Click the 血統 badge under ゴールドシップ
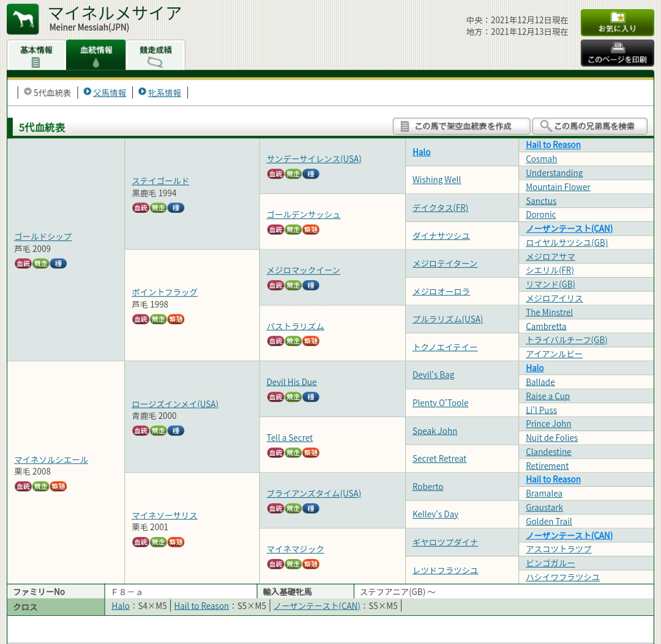The image size is (661, 644). (23, 264)
